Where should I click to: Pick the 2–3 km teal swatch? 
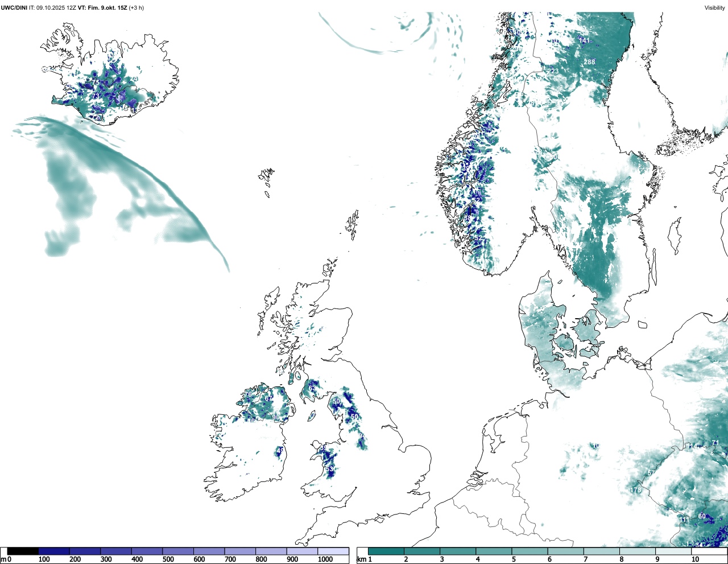[422, 551]
